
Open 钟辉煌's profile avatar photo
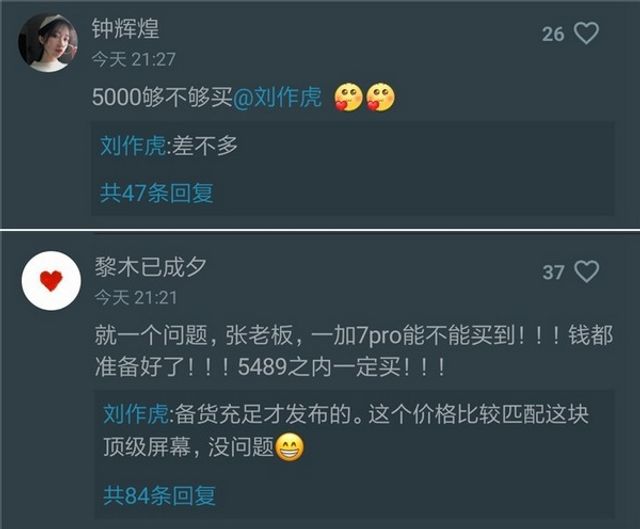pyautogui.click(x=48, y=43)
